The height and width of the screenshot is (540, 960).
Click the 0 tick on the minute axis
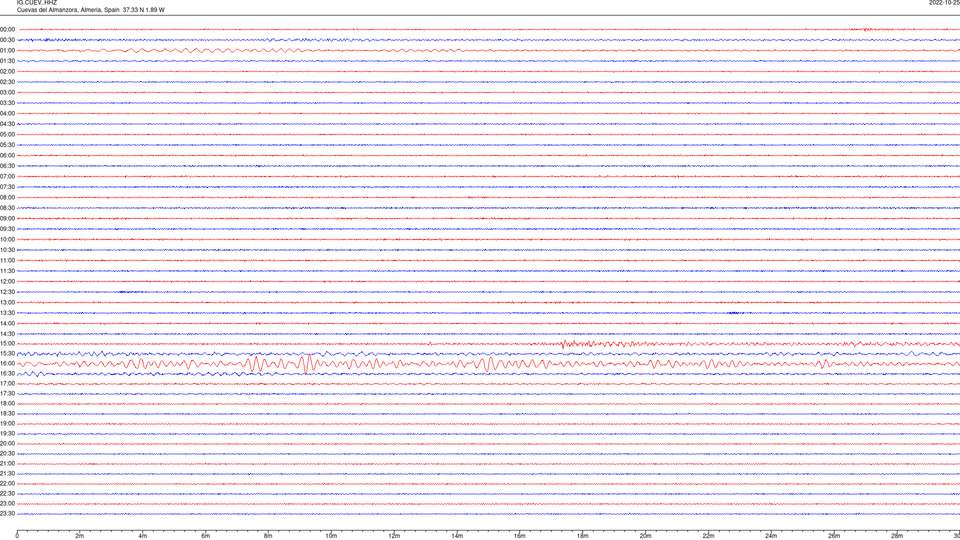tap(17, 536)
